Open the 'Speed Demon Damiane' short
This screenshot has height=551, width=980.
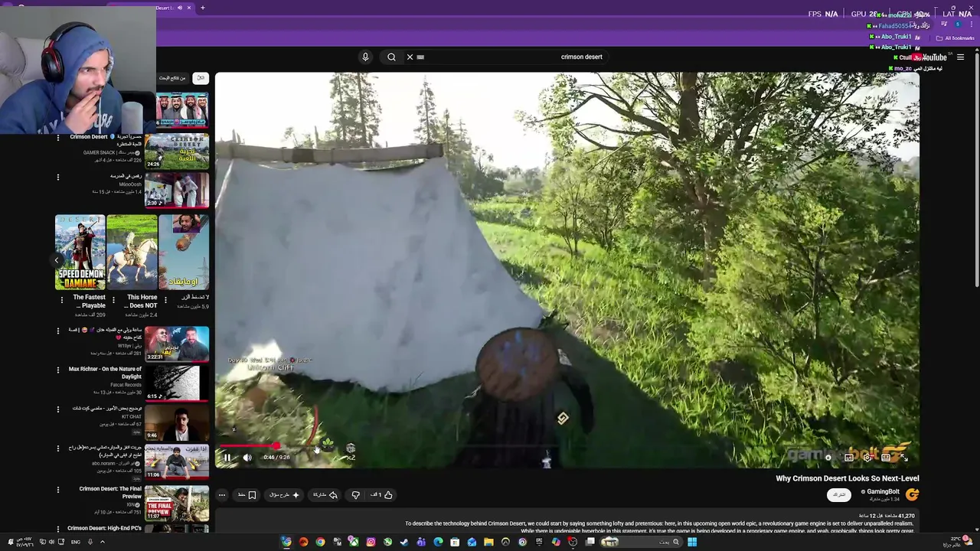tap(80, 252)
